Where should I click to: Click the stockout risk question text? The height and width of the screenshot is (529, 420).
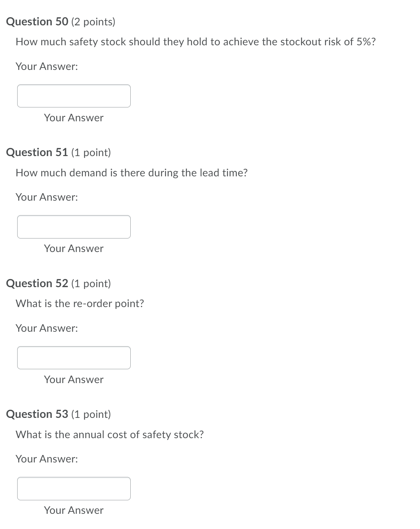(x=196, y=42)
